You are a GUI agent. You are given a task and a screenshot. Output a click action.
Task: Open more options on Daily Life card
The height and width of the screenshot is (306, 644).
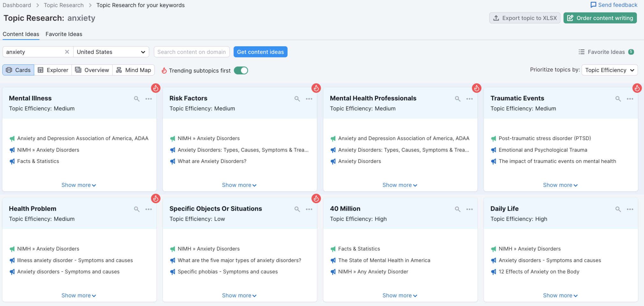click(x=630, y=209)
